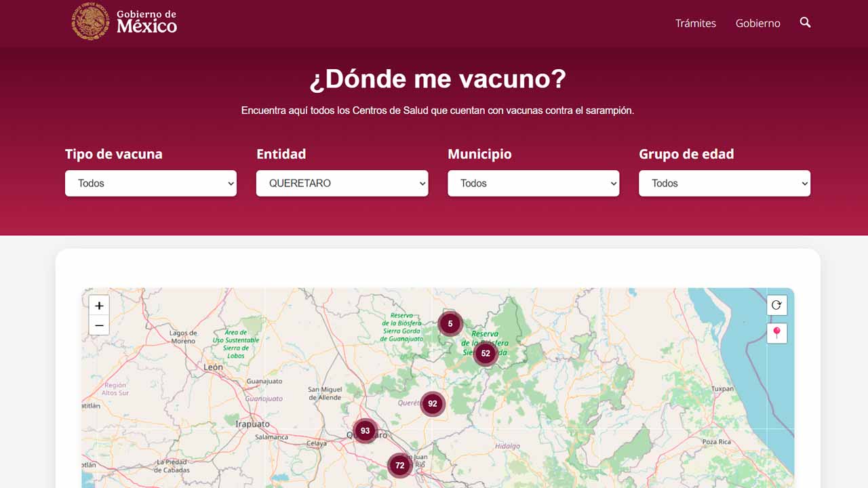This screenshot has width=868, height=488.
Task: Zoom in on the map
Action: (99, 306)
